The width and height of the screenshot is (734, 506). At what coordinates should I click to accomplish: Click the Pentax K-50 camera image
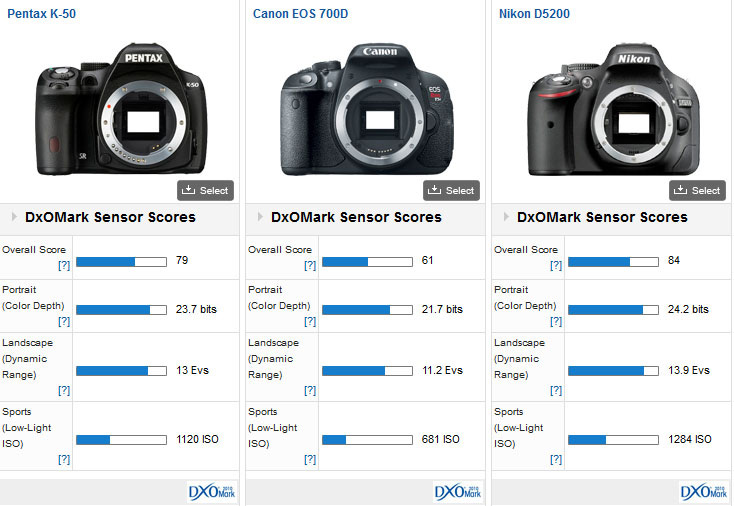[x=121, y=109]
